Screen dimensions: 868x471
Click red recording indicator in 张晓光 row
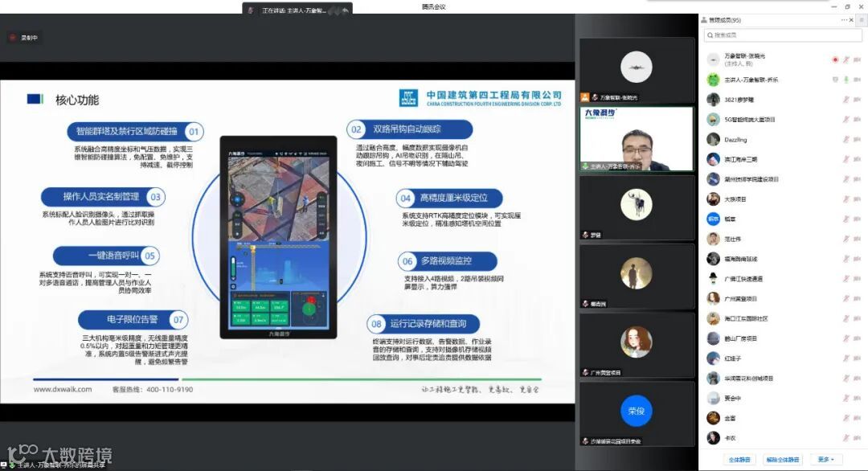pyautogui.click(x=835, y=59)
